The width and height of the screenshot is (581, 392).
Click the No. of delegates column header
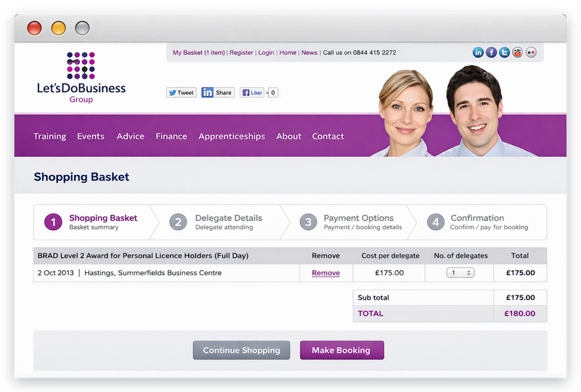[x=460, y=256]
